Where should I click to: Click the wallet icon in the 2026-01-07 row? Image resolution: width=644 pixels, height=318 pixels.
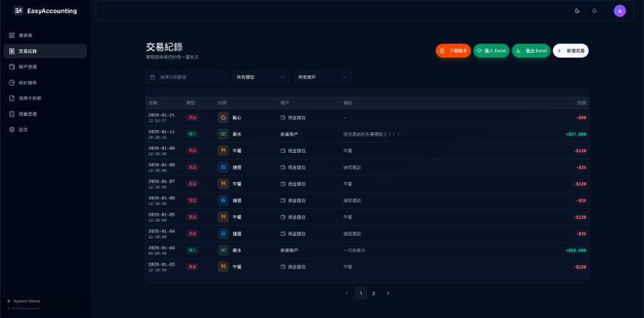pyautogui.click(x=283, y=184)
